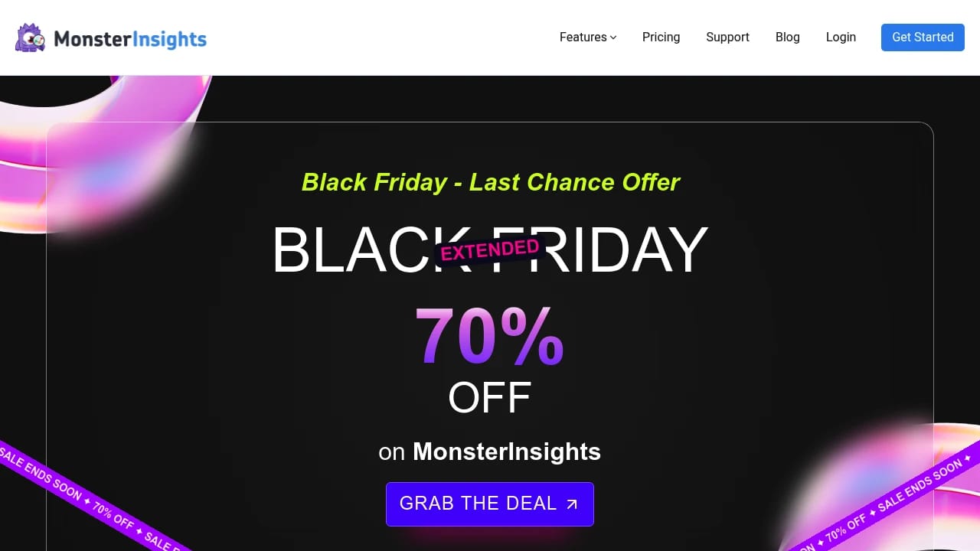This screenshot has width=980, height=551.
Task: Click the bold MonsterInsights text below OFF
Action: [x=506, y=452]
